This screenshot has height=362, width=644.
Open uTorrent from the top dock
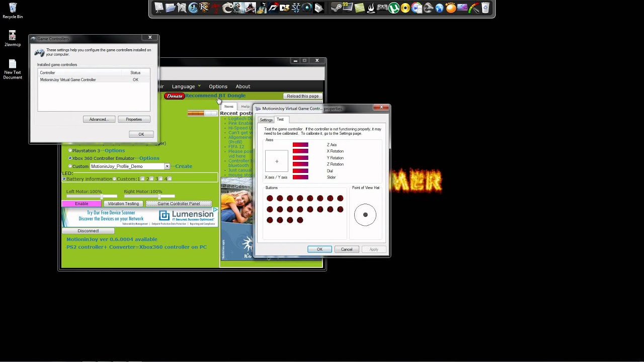(393, 8)
